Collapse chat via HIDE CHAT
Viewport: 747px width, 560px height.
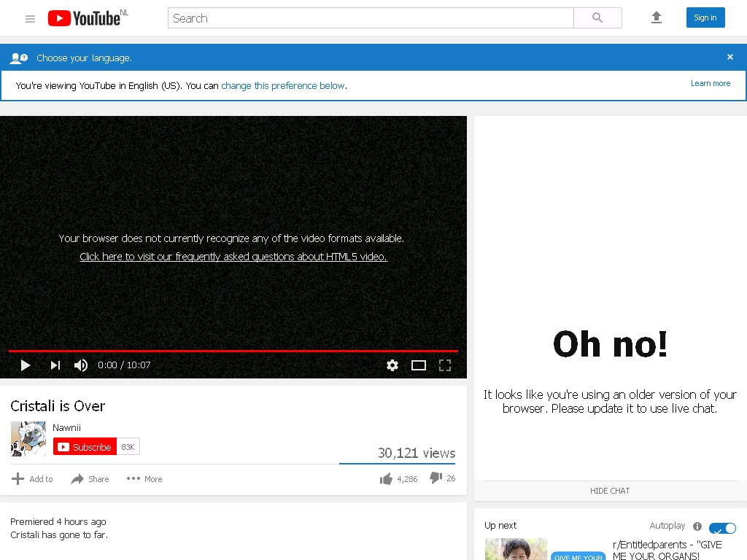pos(610,491)
